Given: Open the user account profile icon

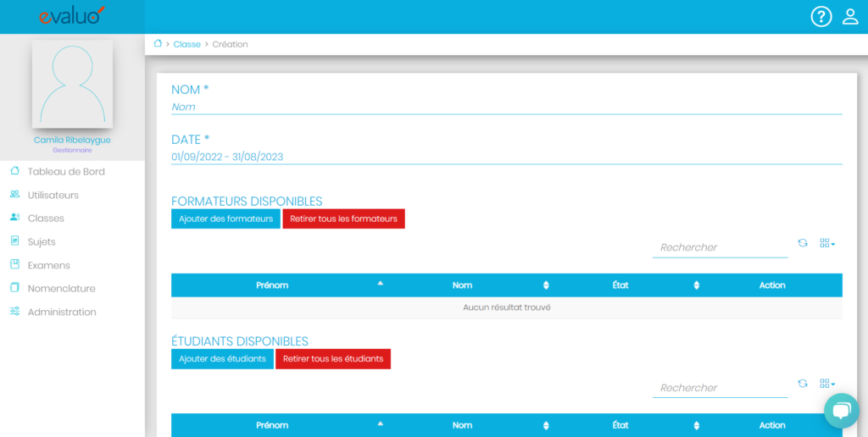Looking at the screenshot, I should click(x=850, y=17).
